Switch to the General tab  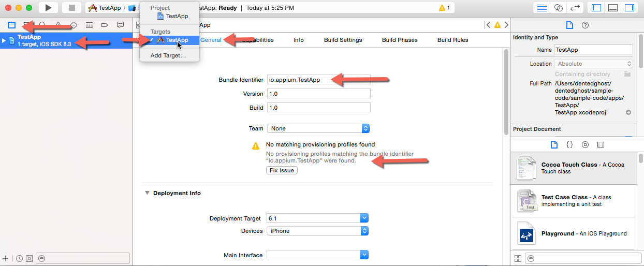[x=211, y=40]
